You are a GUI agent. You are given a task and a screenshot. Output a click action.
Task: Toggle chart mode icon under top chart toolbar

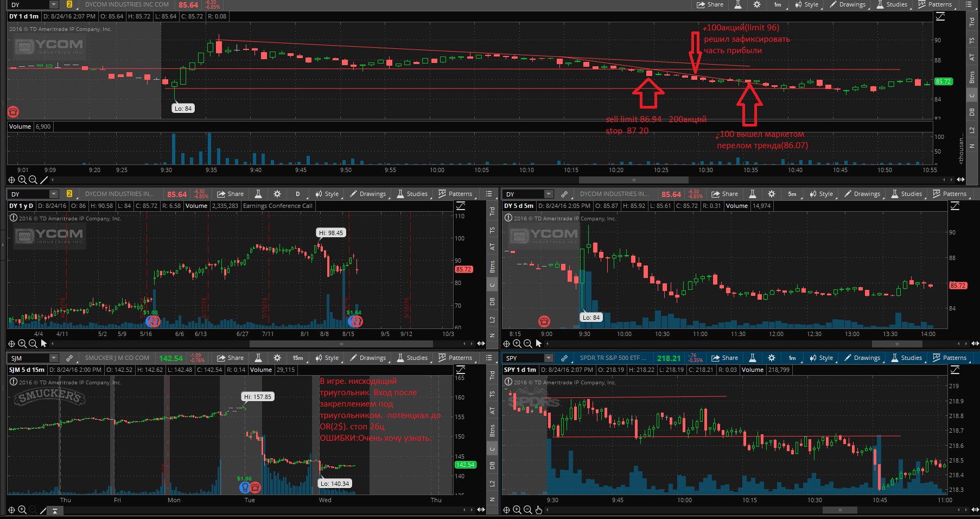(x=940, y=17)
